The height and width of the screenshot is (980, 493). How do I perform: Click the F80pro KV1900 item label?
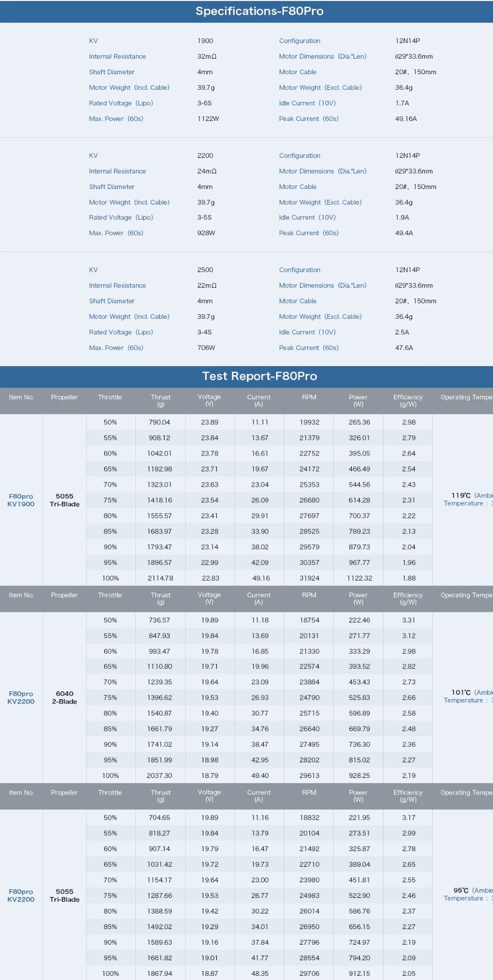21,500
